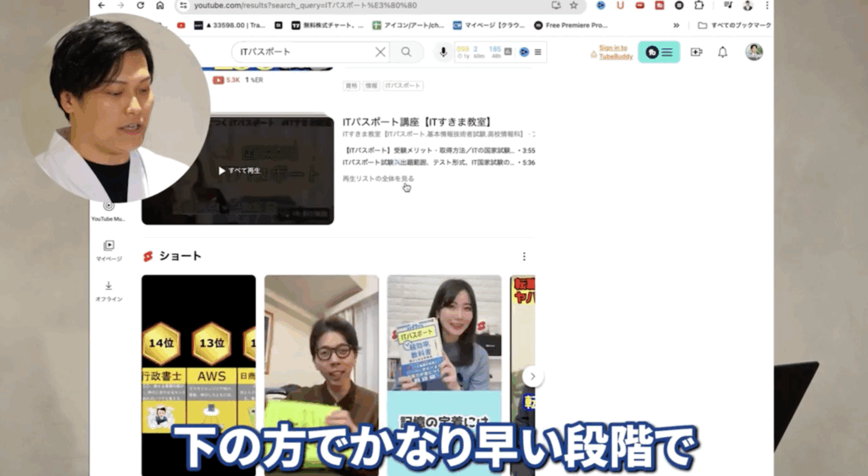Image resolution: width=868 pixels, height=476 pixels.
Task: Open the ショート section three-dot menu
Action: click(x=524, y=257)
